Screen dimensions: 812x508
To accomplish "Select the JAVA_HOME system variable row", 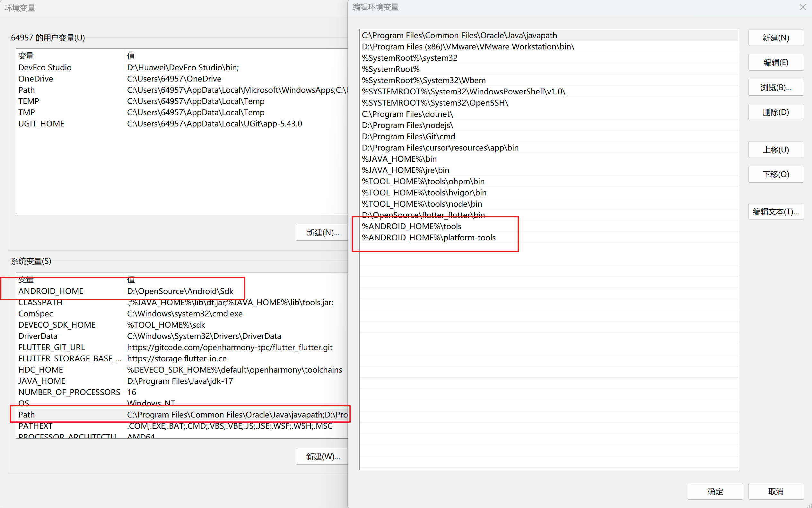I will click(42, 381).
